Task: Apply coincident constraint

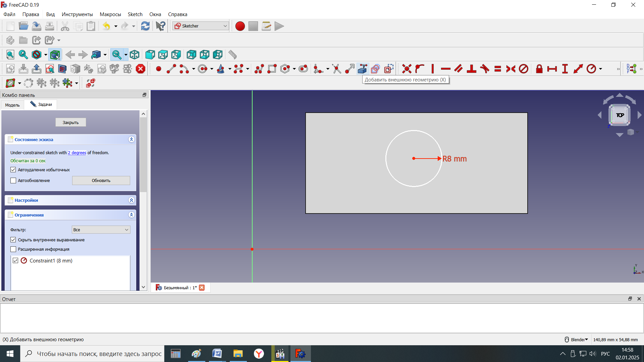Action: tap(407, 69)
